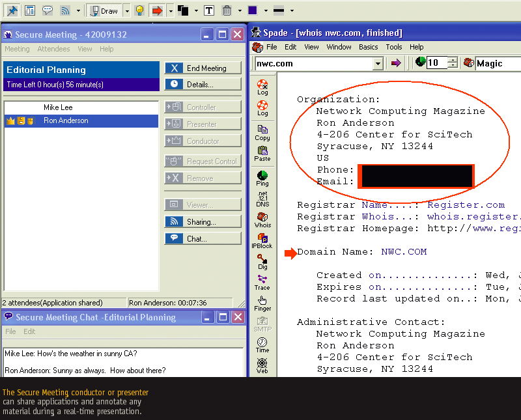521x420 pixels.
Task: Click the Conductor button
Action: click(x=203, y=141)
